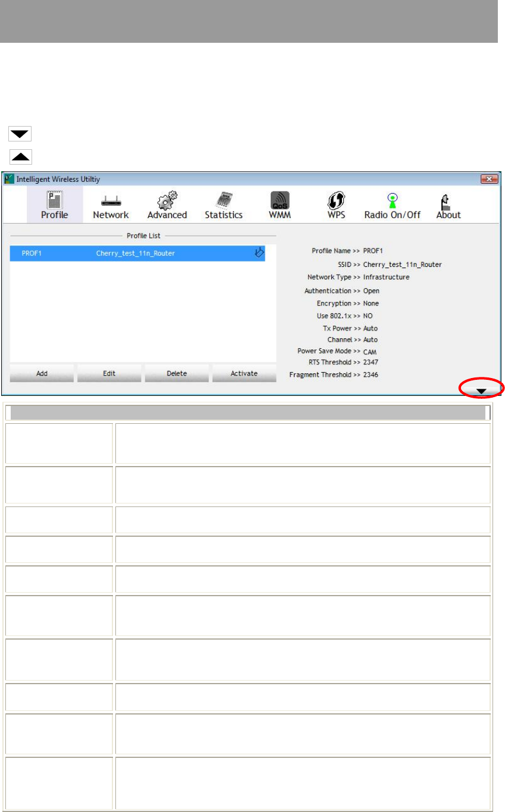Click the Fragment Threshold value 2346

point(371,375)
